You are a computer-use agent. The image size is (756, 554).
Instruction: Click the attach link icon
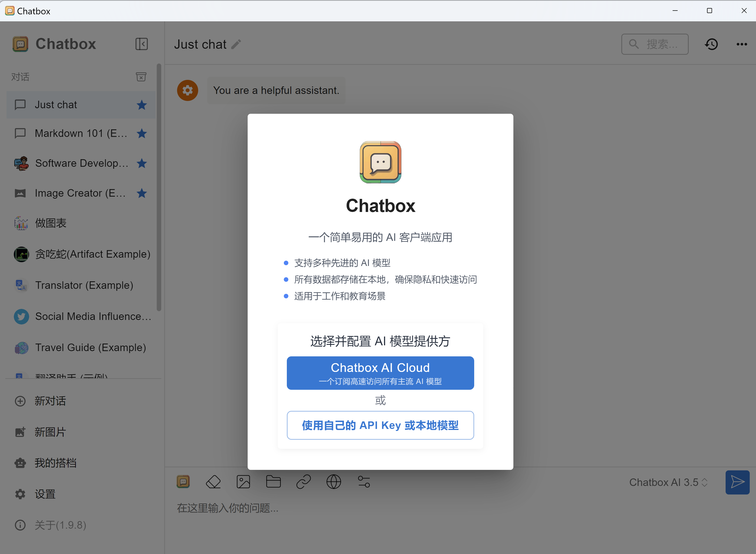[304, 482]
